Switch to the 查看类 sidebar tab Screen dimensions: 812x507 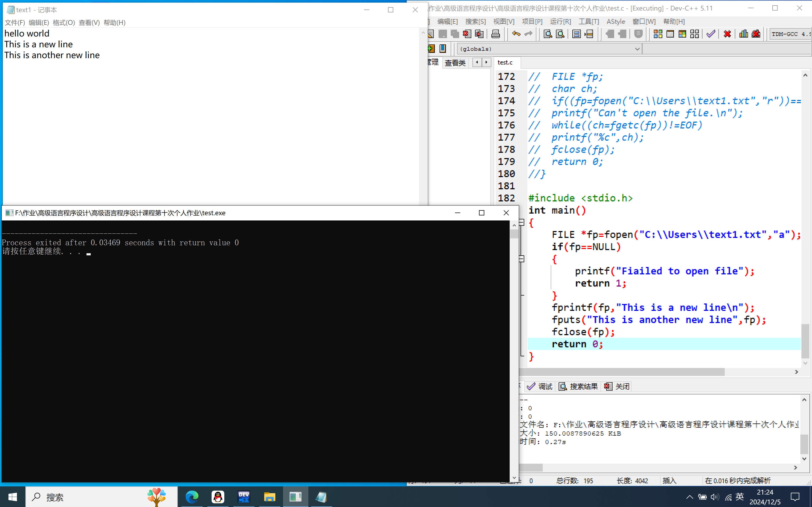click(x=455, y=63)
